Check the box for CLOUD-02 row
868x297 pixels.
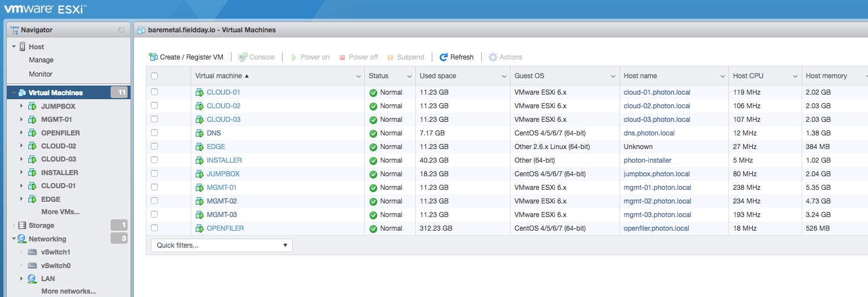pos(154,105)
